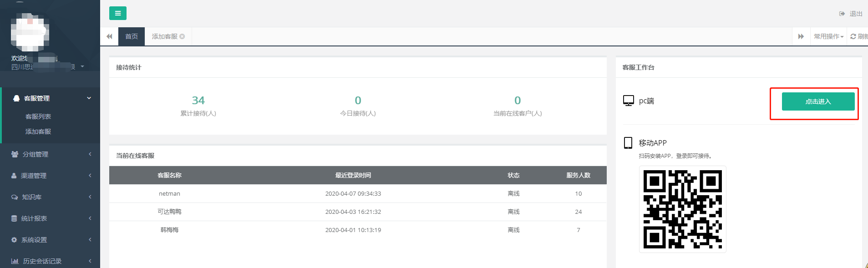Switch to the 首页 tab
Screen dimensions: 868x268
pos(132,36)
